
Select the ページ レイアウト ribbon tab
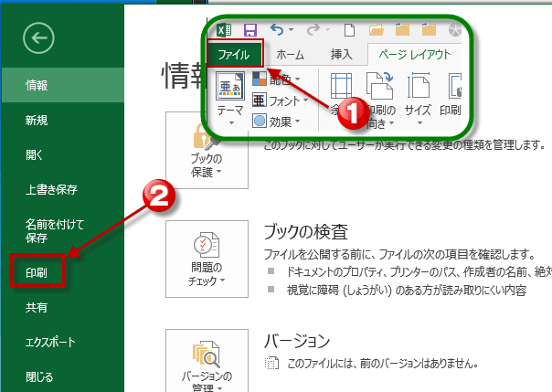click(414, 55)
